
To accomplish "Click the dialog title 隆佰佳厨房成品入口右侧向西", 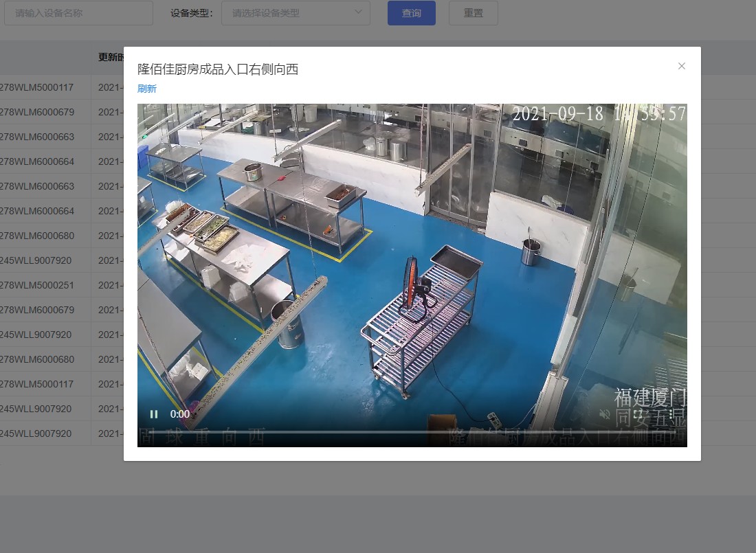I will tap(218, 69).
